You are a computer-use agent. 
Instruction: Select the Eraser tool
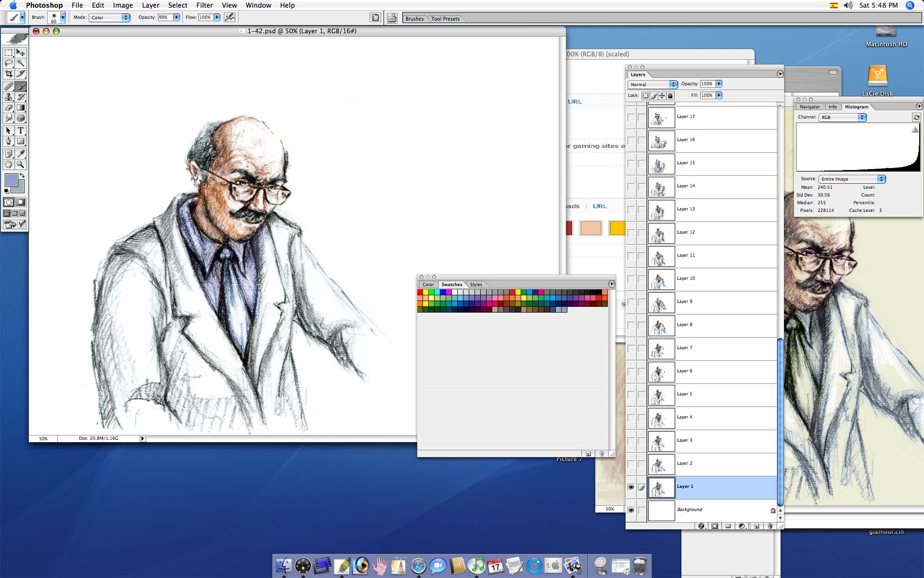(x=9, y=108)
